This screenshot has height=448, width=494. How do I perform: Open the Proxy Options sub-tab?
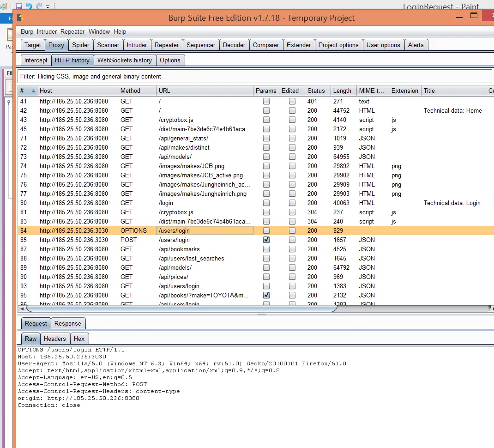click(x=170, y=60)
